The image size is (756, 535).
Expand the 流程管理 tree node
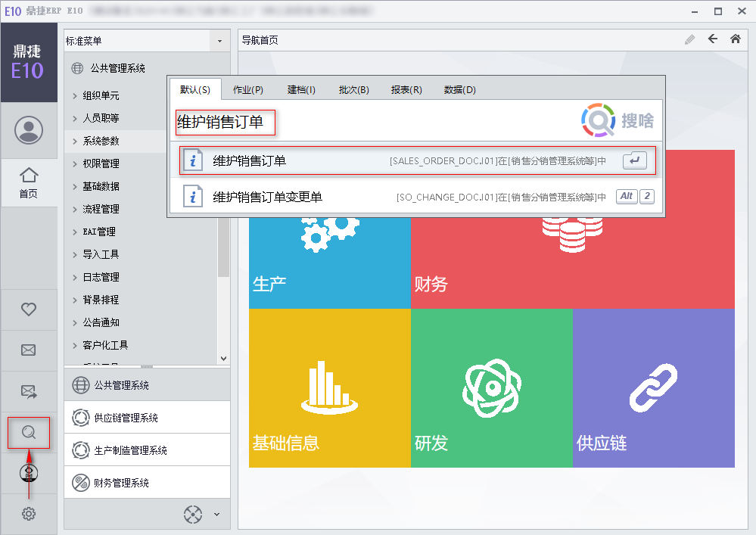[75, 210]
